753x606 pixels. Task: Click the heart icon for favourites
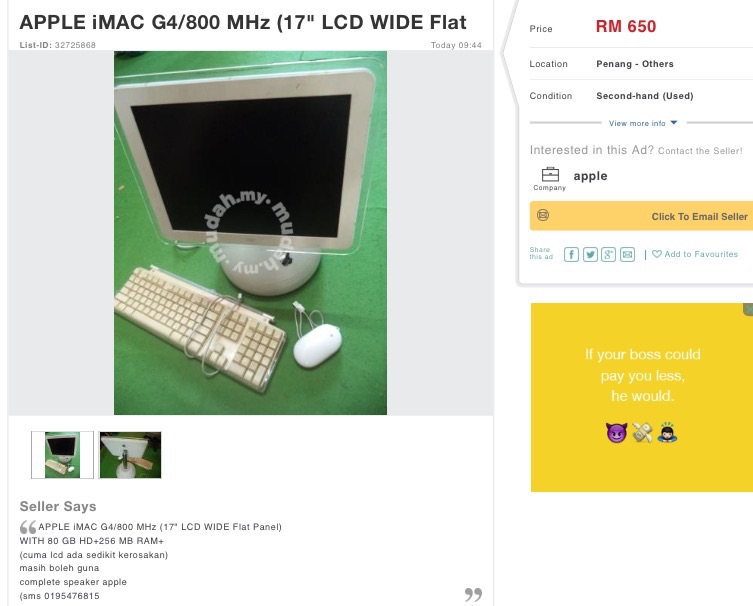(x=657, y=254)
